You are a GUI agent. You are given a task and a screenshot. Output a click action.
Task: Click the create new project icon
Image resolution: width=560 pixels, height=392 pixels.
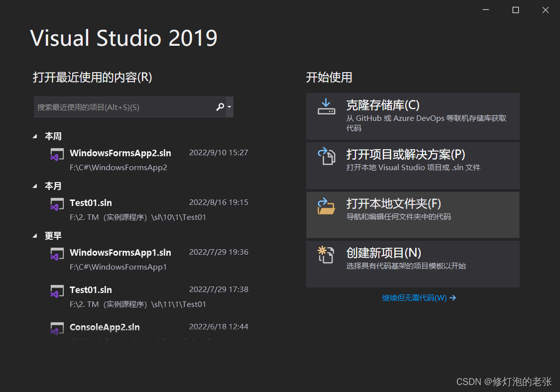pos(326,255)
